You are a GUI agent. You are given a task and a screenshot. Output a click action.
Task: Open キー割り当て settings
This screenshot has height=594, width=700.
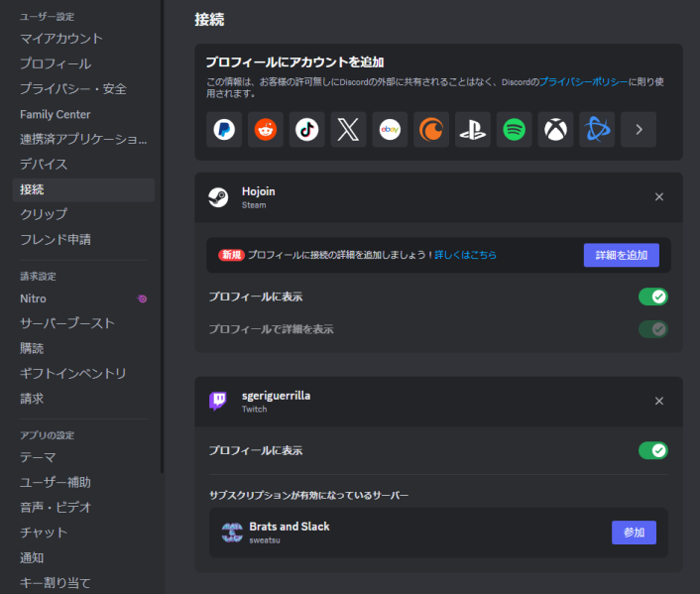coord(83,583)
